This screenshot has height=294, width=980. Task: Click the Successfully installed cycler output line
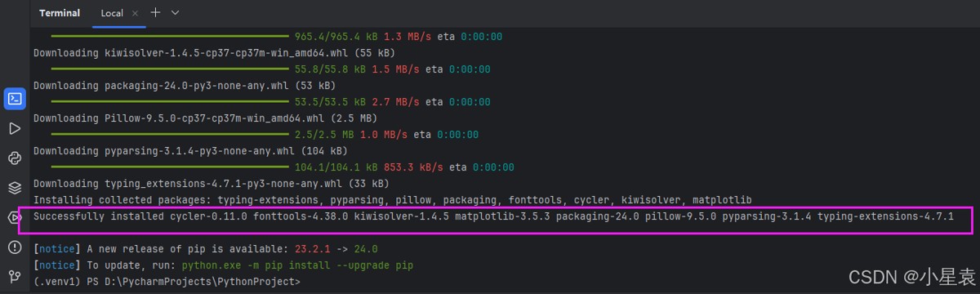point(493,216)
